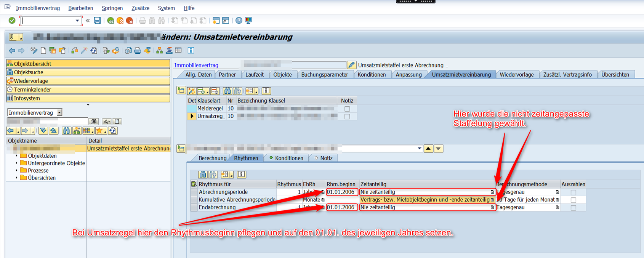Open the command field dropdown
This screenshot has height=258, width=644.
[x=77, y=21]
